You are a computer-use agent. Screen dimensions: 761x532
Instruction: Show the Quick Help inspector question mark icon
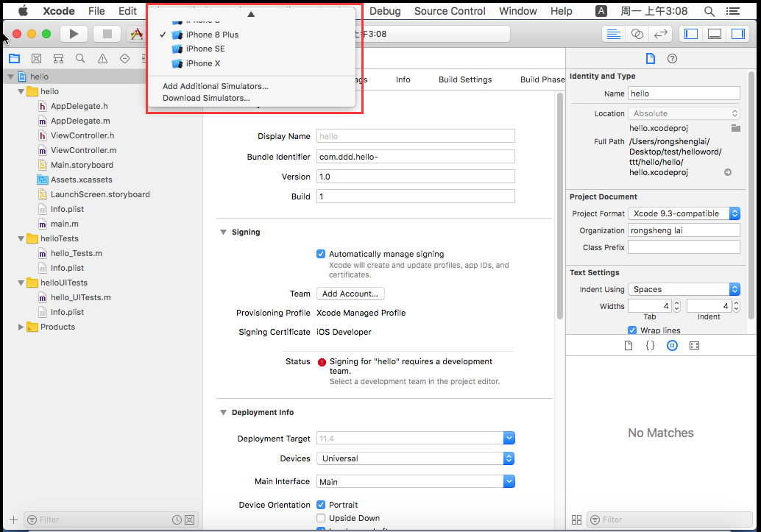click(672, 59)
